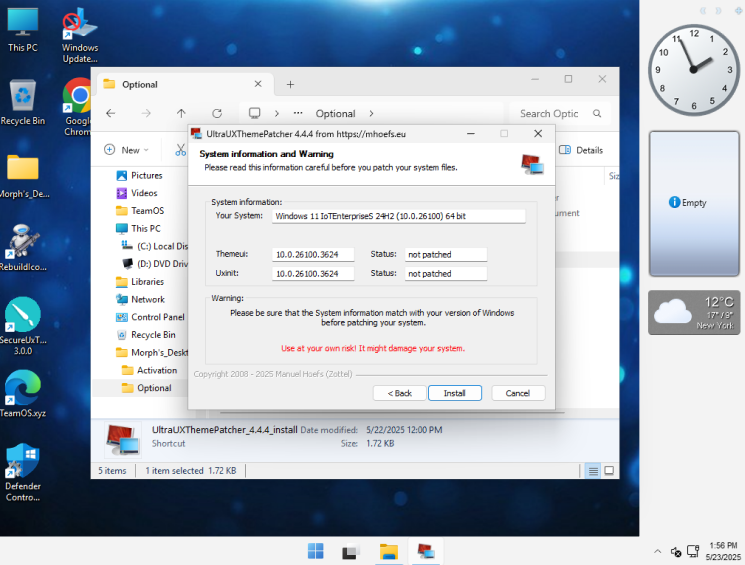745x565 pixels.
Task: Click File Explorer taskbar icon
Action: (x=389, y=551)
